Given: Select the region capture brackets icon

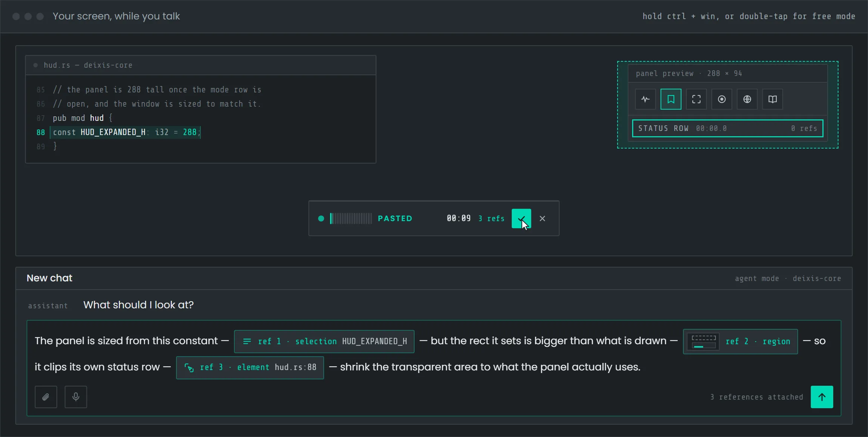Looking at the screenshot, I should (696, 99).
